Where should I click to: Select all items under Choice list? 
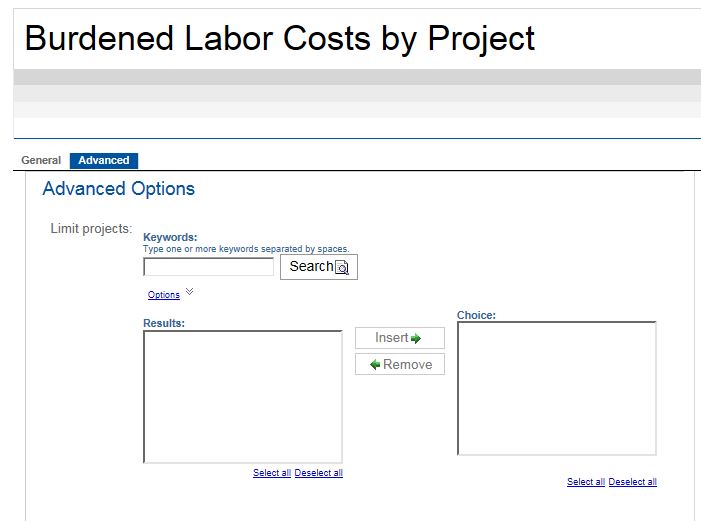click(x=586, y=482)
